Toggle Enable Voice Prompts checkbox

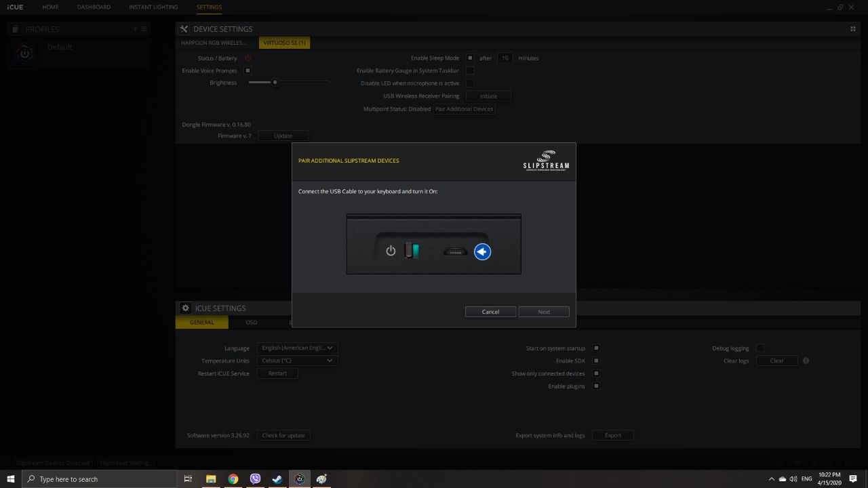248,70
